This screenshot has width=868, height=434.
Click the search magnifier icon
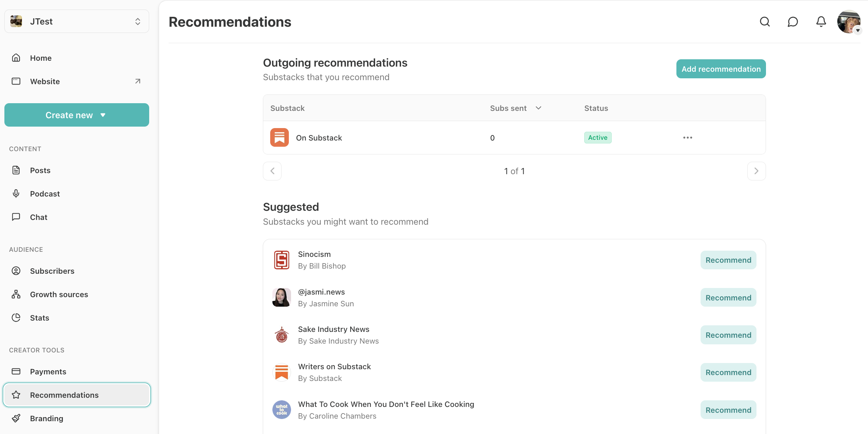(765, 22)
